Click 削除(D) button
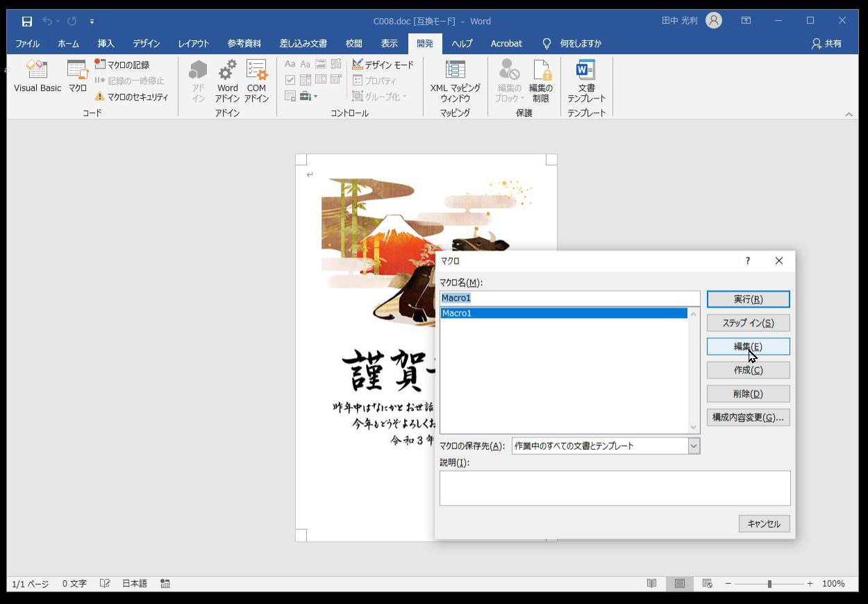 point(748,394)
